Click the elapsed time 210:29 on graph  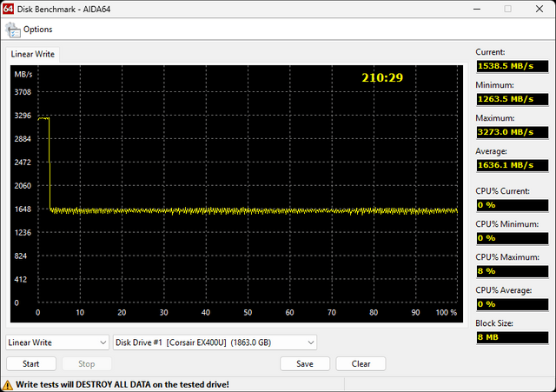click(382, 77)
